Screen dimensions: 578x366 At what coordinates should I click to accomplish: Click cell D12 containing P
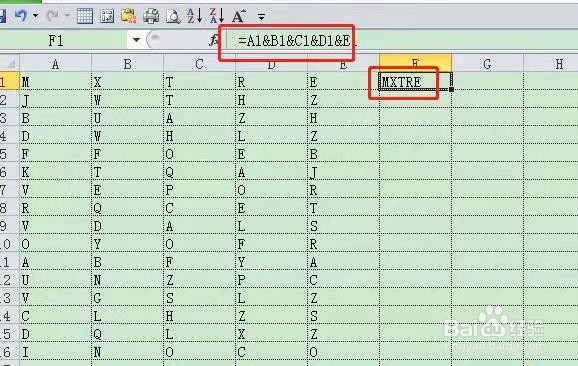pos(271,280)
